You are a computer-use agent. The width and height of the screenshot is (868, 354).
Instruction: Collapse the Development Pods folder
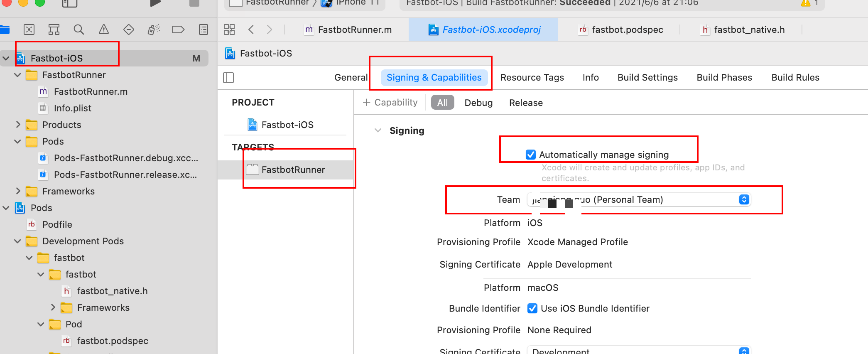tap(17, 241)
